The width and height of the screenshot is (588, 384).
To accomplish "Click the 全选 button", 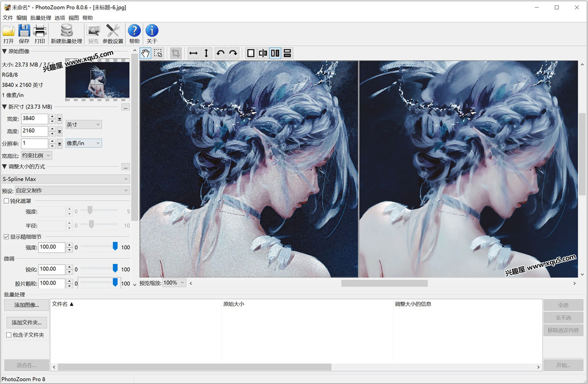I will (563, 305).
